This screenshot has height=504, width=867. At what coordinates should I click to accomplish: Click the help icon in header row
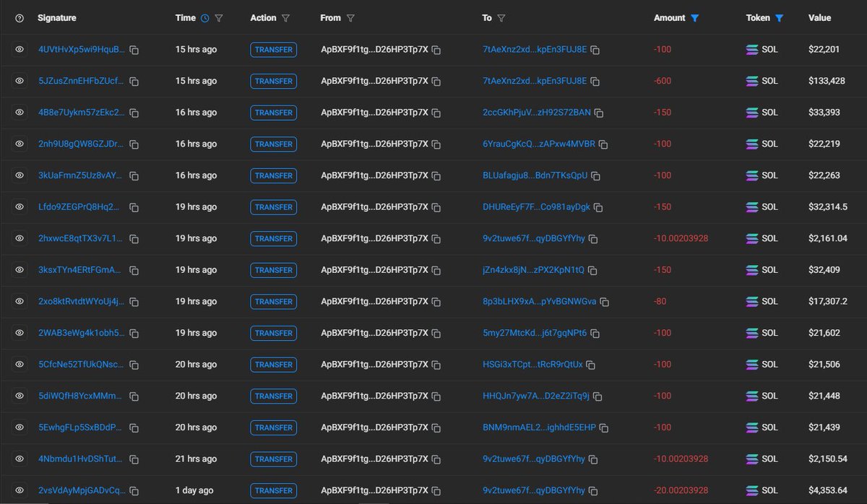coord(20,18)
